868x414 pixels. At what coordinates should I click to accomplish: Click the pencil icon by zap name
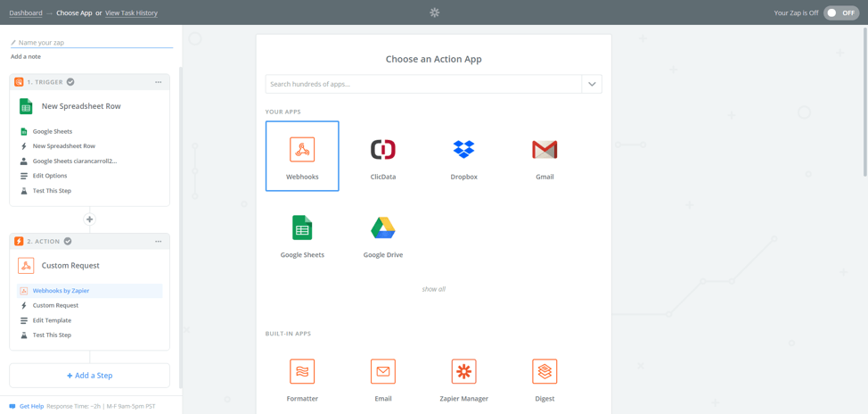coord(13,42)
